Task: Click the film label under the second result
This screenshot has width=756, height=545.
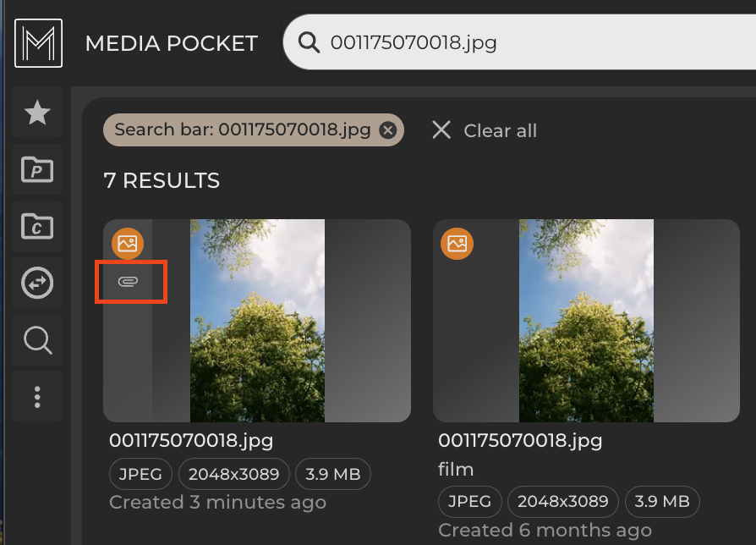Action: (455, 469)
